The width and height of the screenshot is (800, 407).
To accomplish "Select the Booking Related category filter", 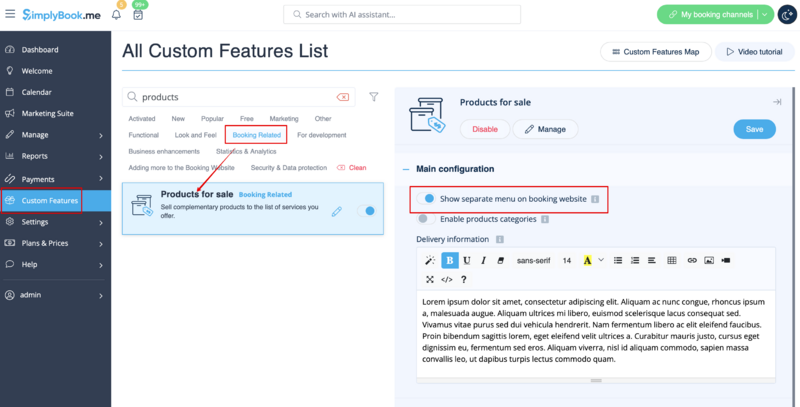I will coord(256,134).
